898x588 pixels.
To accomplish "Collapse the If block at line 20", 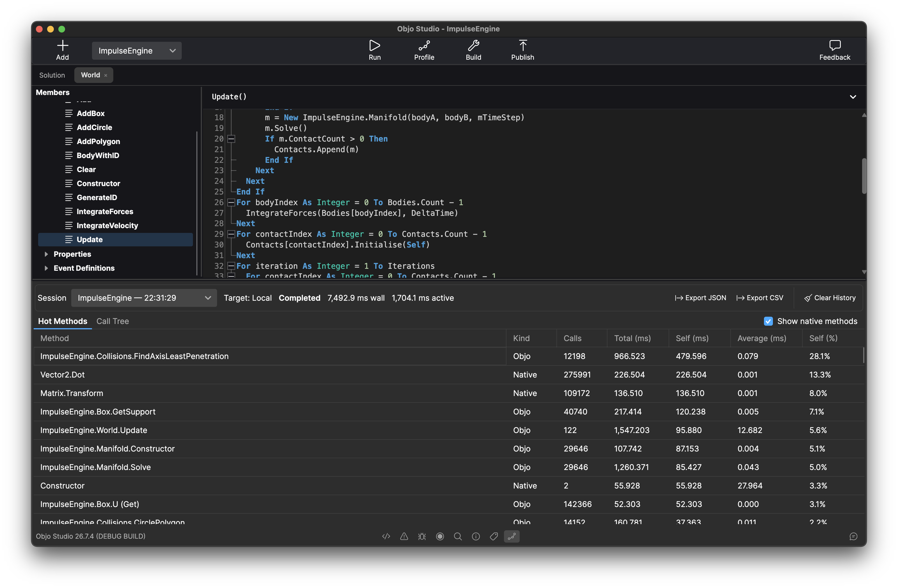I will [231, 139].
